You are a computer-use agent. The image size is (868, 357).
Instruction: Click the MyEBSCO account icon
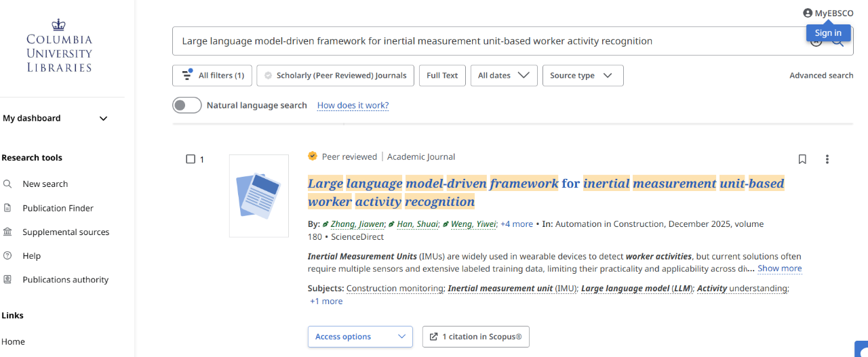(808, 13)
